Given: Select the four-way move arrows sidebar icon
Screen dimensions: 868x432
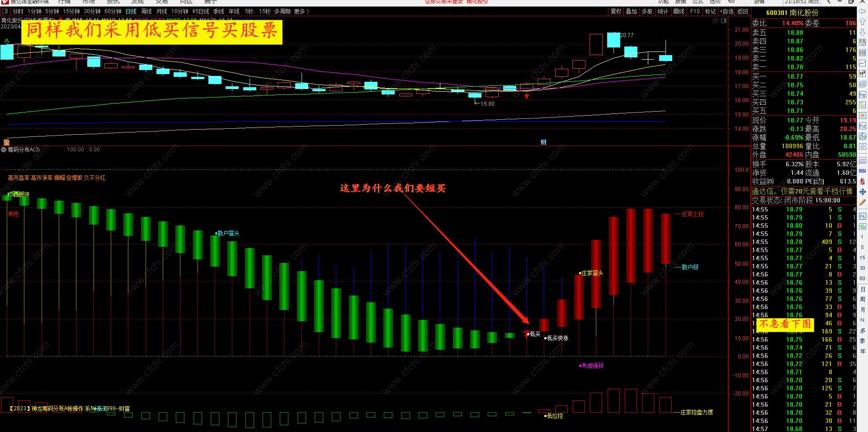Looking at the screenshot, I should [x=862, y=192].
